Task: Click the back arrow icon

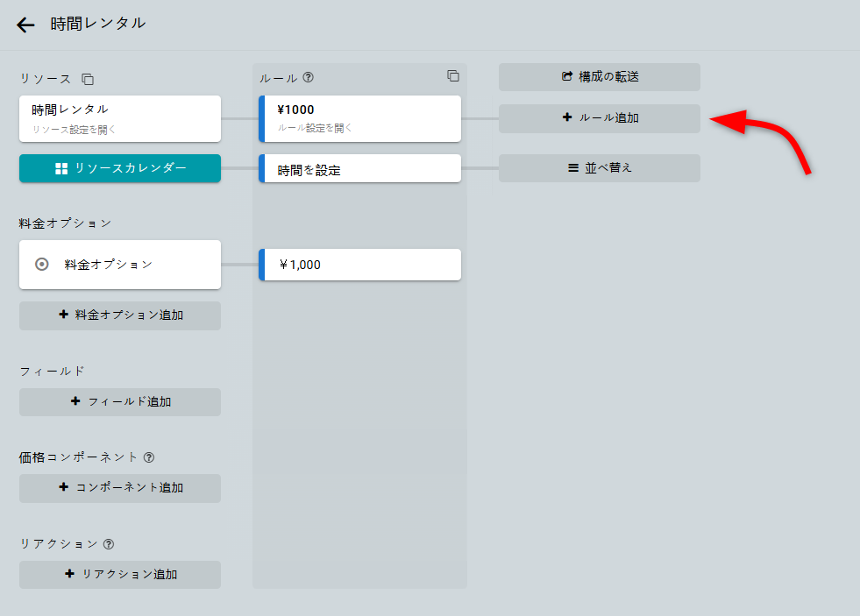Action: [25, 25]
